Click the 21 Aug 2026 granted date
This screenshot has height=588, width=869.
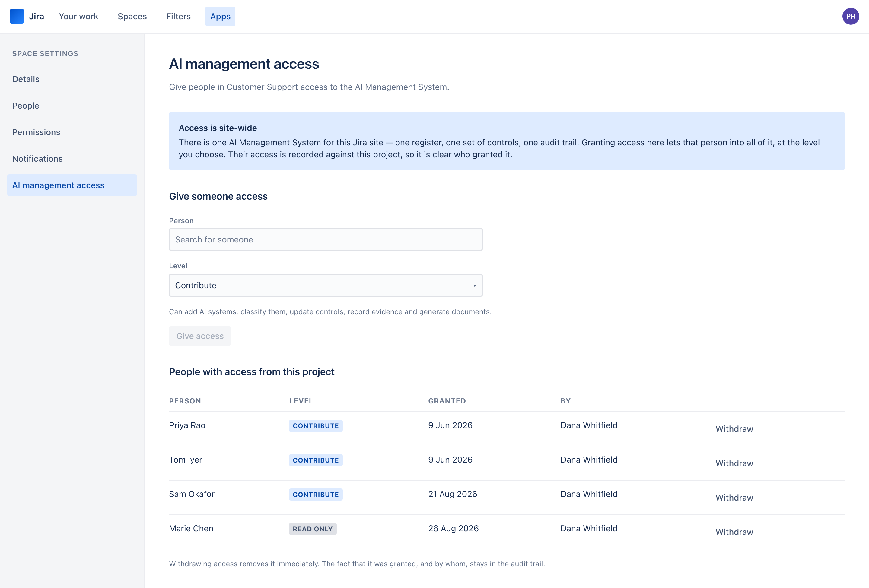pyautogui.click(x=452, y=494)
